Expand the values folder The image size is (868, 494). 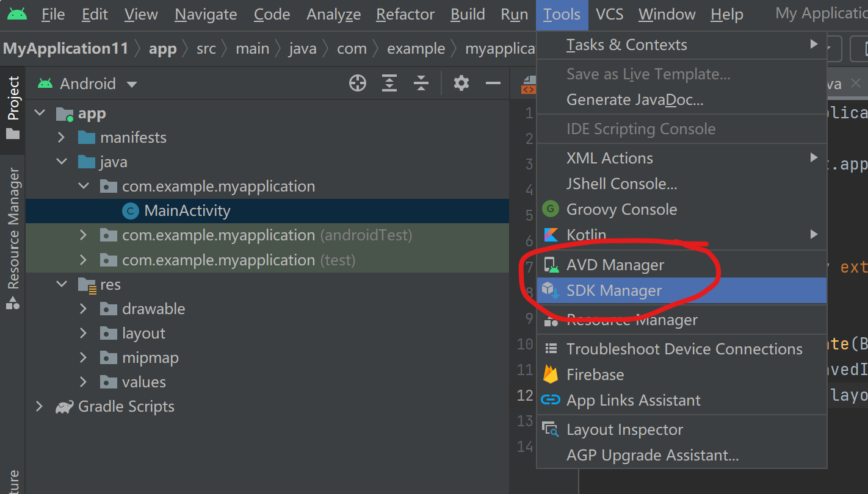point(84,382)
